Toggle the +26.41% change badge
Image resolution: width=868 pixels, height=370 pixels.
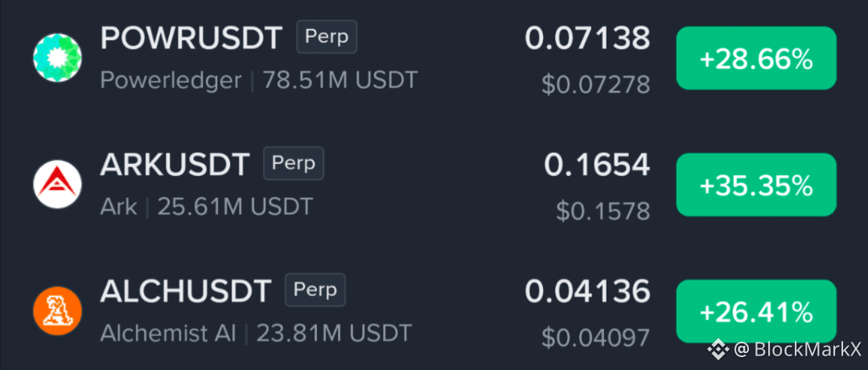pos(756,311)
